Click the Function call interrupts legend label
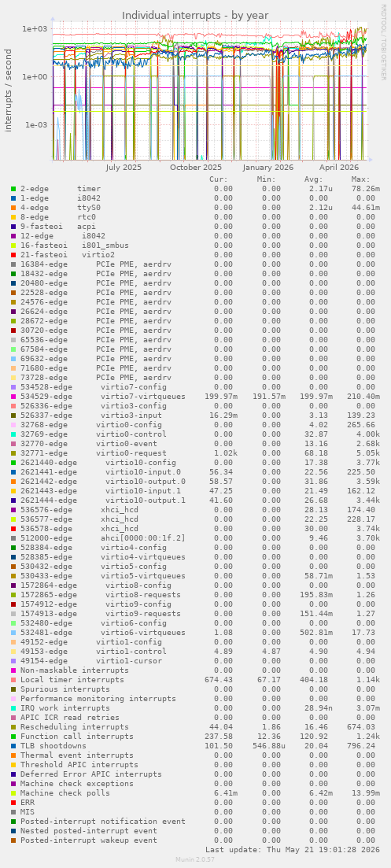 [x=77, y=737]
